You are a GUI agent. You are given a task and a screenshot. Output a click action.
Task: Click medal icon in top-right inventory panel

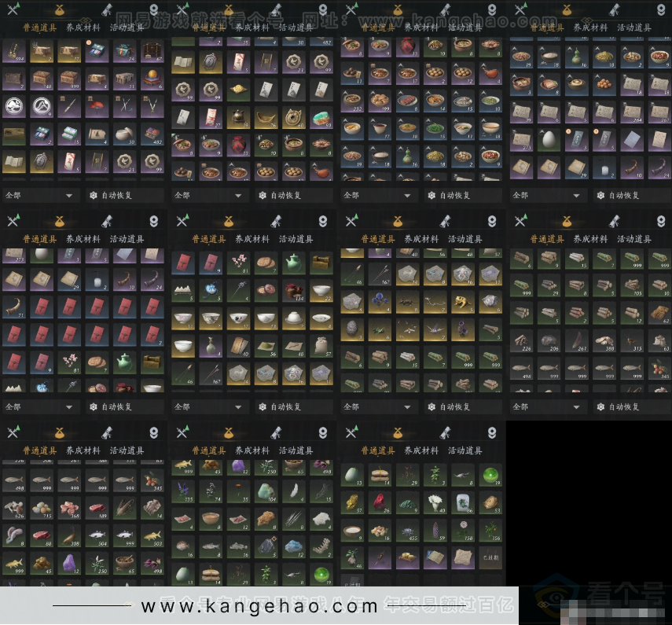(661, 9)
